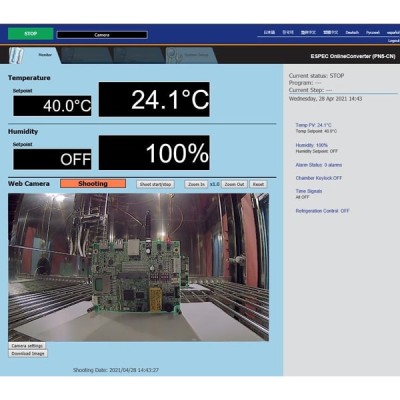This screenshot has width=400, height=400.
Task: Click the 100% humidity reading
Action: [x=154, y=153]
